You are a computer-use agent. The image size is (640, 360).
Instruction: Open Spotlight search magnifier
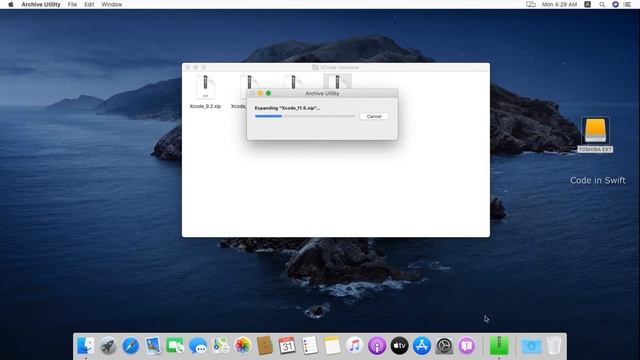[x=602, y=4]
